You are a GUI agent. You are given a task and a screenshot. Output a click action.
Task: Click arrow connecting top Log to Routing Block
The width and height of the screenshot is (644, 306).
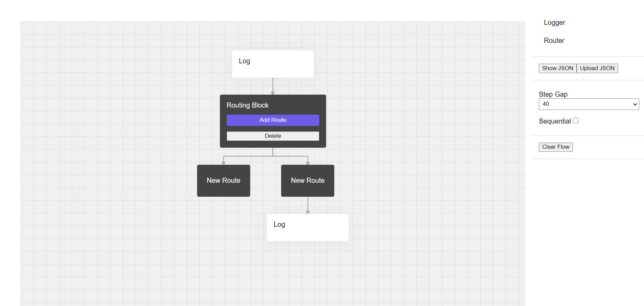point(273,86)
